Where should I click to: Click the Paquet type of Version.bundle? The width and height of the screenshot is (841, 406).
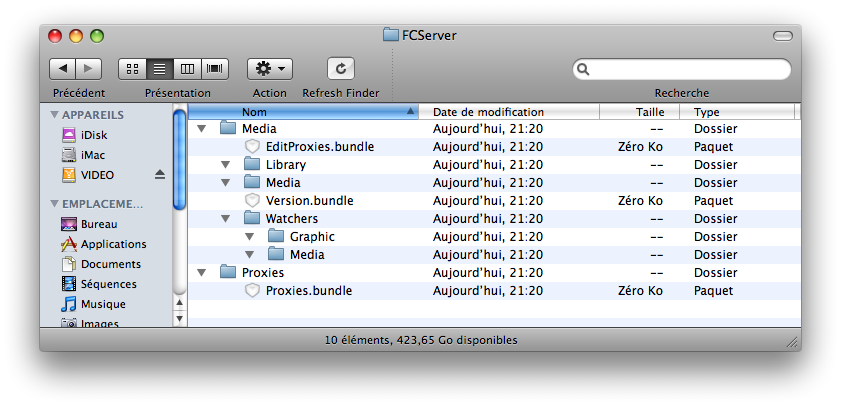pyautogui.click(x=713, y=201)
